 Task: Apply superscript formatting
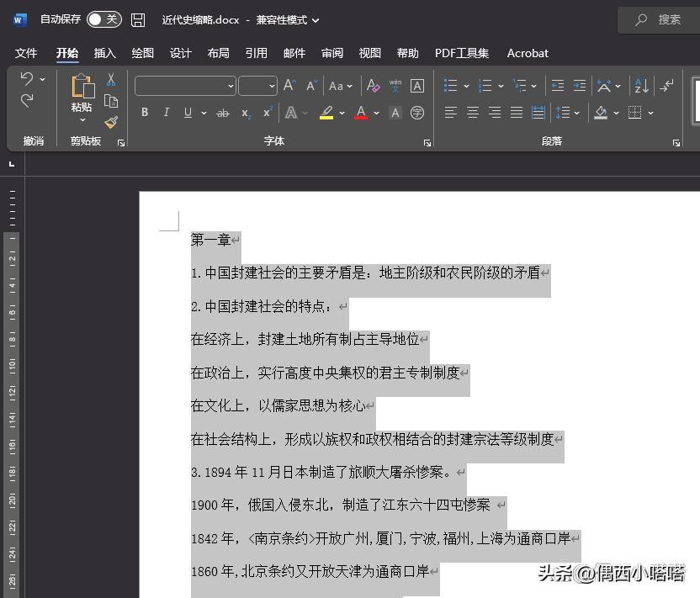[268, 112]
